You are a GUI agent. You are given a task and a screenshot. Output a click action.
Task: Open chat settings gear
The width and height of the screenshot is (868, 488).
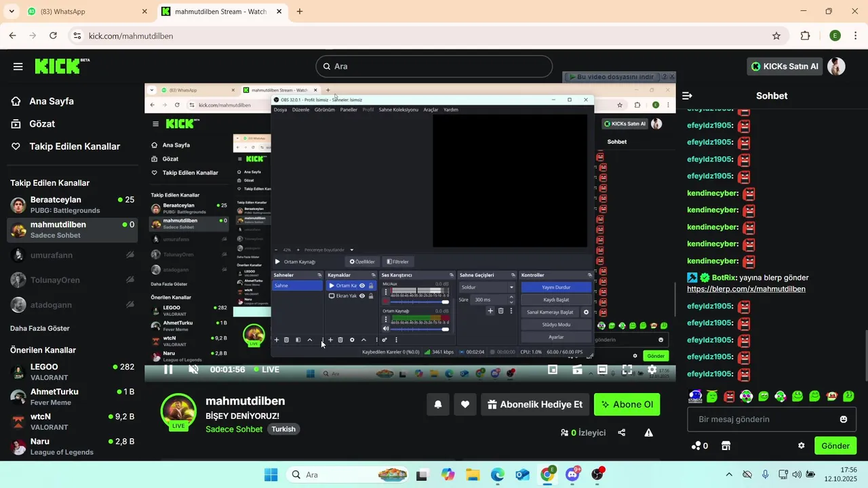pyautogui.click(x=801, y=446)
